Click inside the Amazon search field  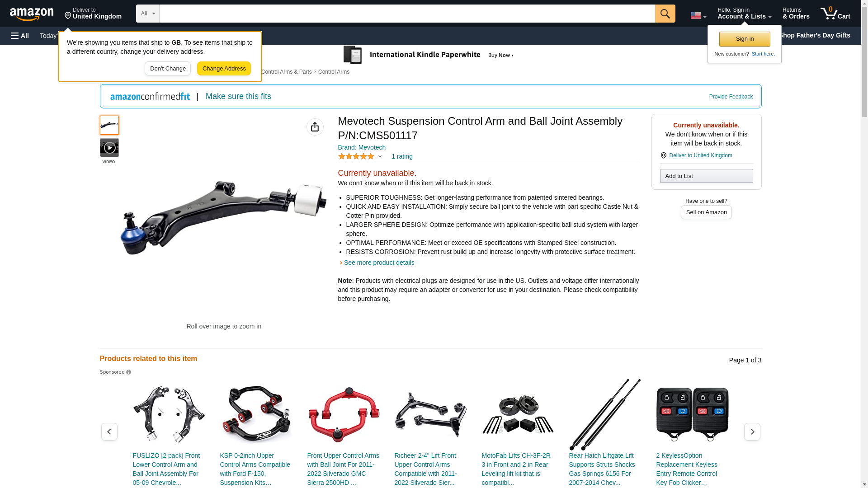pyautogui.click(x=407, y=14)
